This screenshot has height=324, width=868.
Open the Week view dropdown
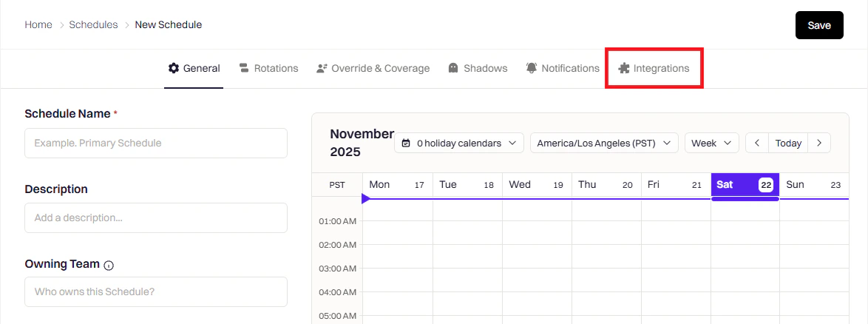coord(712,143)
